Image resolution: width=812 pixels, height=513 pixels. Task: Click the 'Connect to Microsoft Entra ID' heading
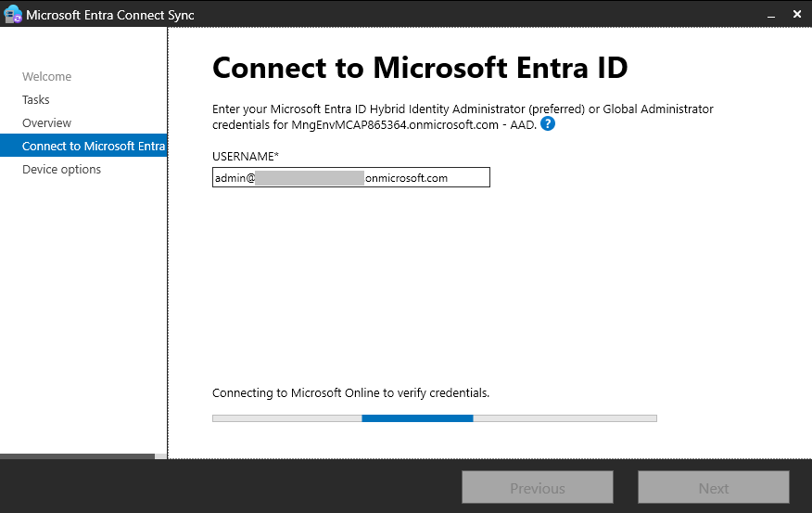click(420, 68)
